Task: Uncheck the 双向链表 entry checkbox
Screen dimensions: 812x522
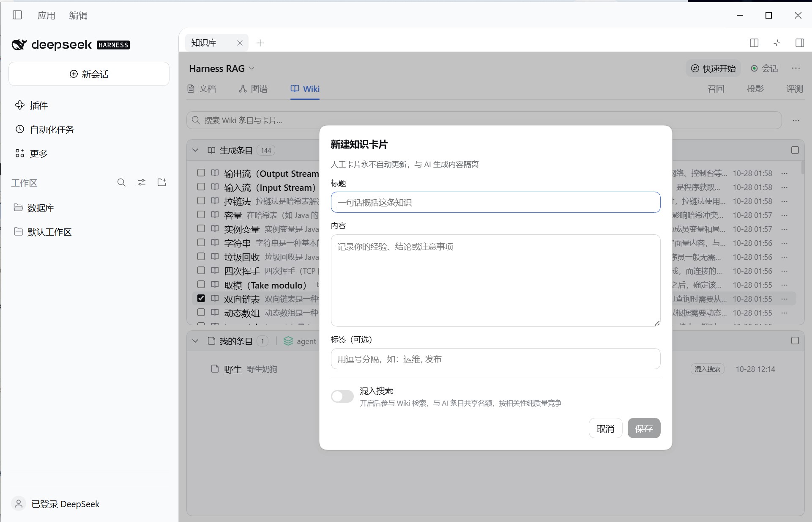Action: coord(201,299)
